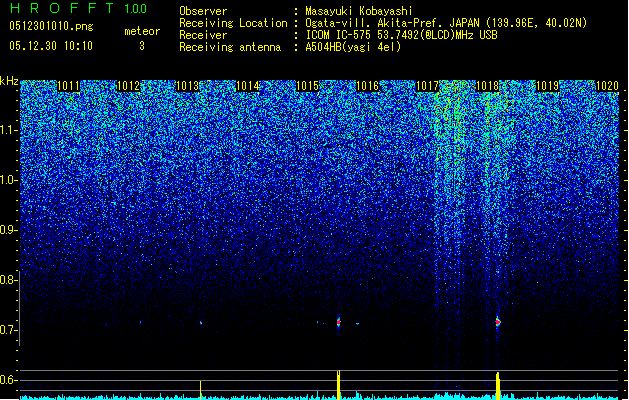This screenshot has height=400, width=629.
Task: Click the 0.6 frequency axis label
Action: [8, 380]
